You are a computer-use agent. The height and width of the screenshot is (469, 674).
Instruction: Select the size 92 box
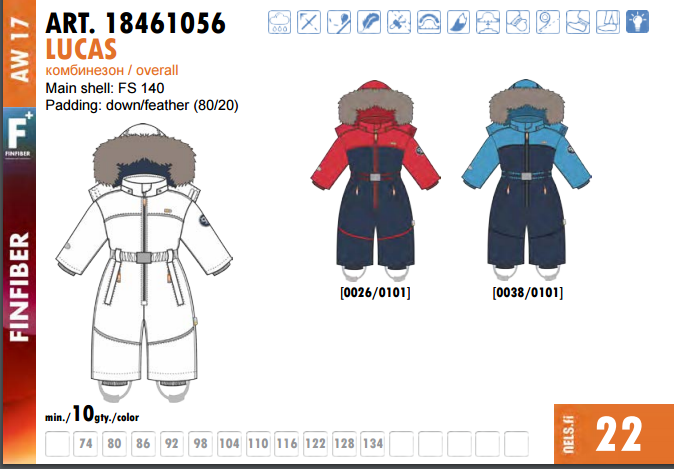click(172, 444)
